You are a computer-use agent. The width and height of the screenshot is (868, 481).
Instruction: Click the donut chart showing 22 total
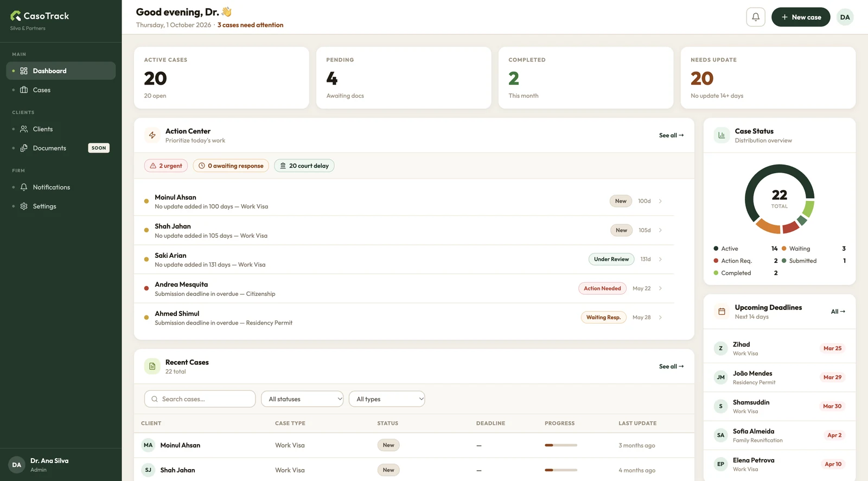[780, 199]
